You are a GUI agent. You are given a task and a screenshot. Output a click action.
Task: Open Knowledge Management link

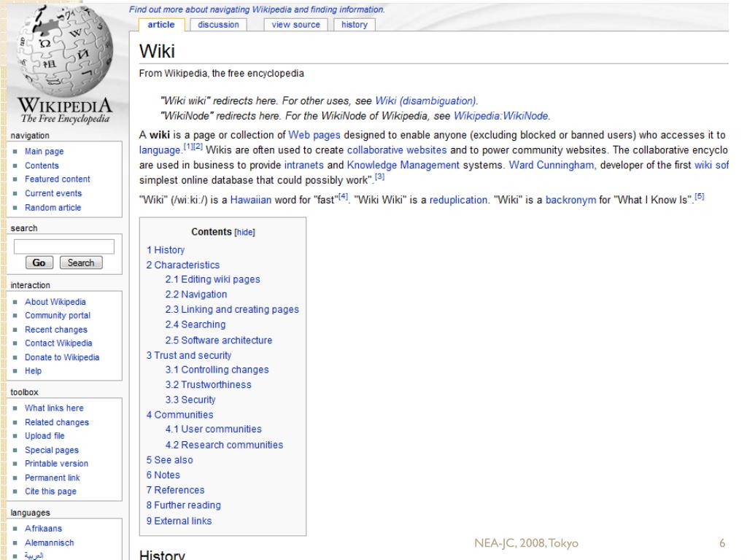pos(403,166)
